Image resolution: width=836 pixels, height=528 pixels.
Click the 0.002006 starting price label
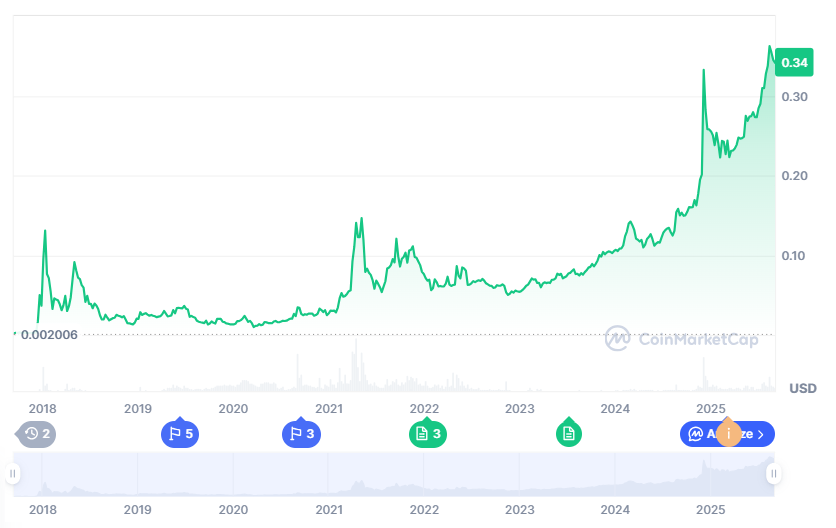click(x=49, y=335)
